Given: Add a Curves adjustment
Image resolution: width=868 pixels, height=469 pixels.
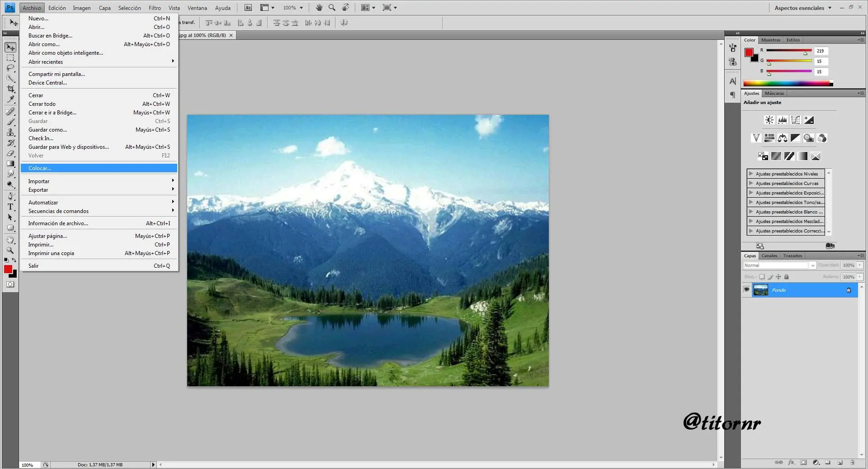Looking at the screenshot, I should 796,120.
